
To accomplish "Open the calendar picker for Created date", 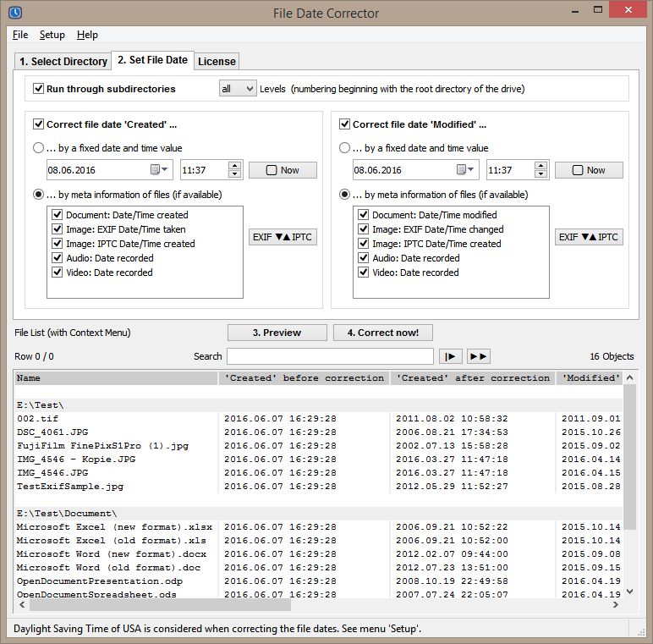I will tap(156, 170).
